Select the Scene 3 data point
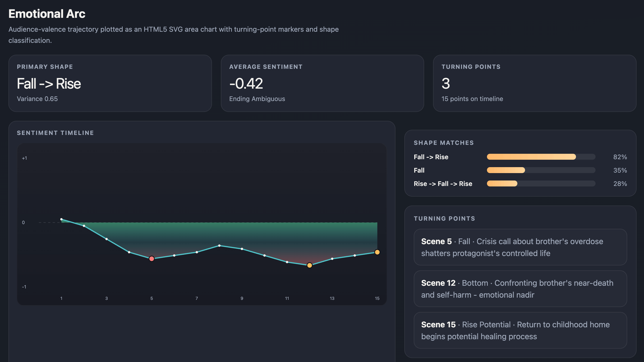Viewport: 644px width, 362px height. coord(107,239)
